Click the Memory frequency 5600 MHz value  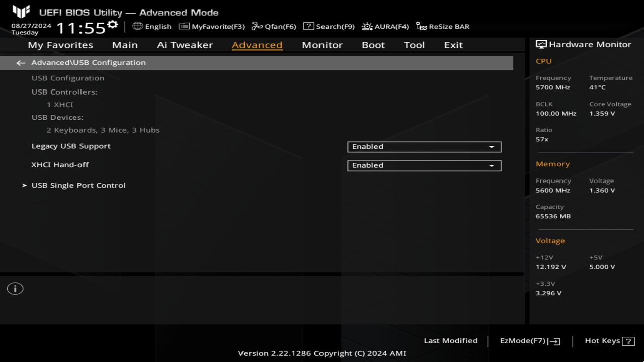[553, 191]
